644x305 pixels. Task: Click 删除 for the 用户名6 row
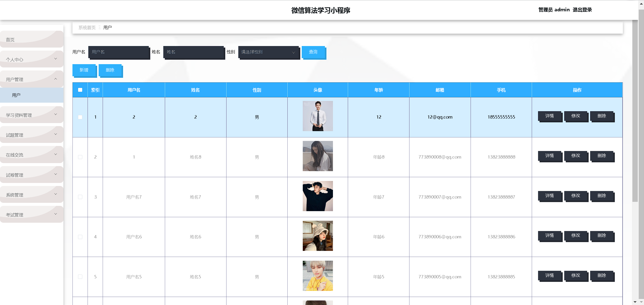click(x=602, y=236)
